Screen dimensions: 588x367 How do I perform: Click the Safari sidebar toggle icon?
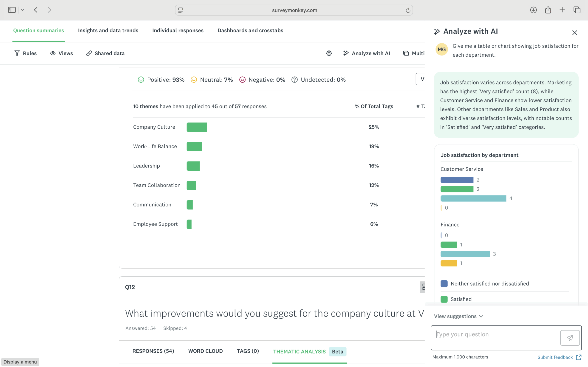coord(12,10)
